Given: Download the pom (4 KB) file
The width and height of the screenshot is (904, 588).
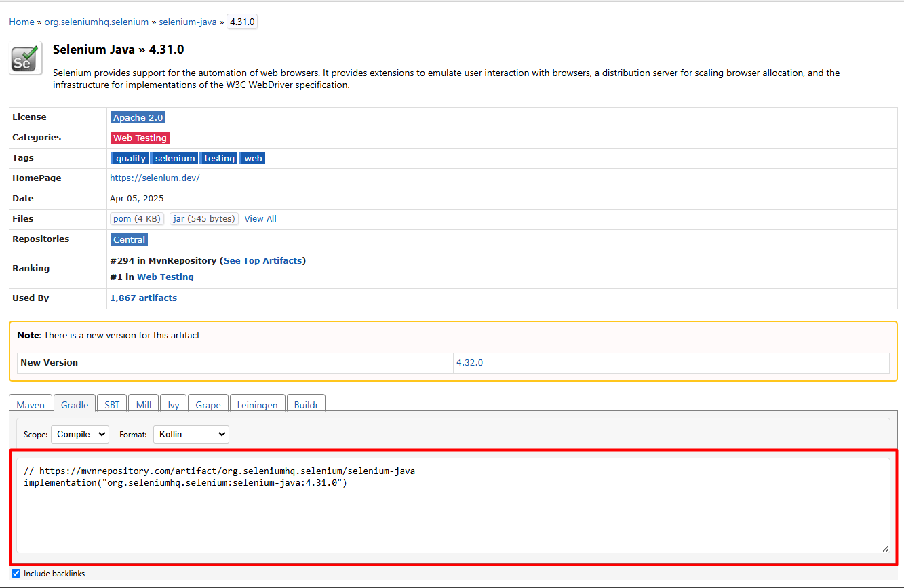Looking at the screenshot, I should tap(137, 218).
